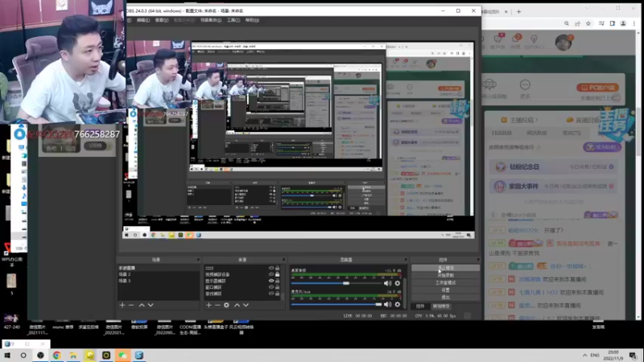
Task: Pop out the sources dock panel icon
Action: click(283, 260)
